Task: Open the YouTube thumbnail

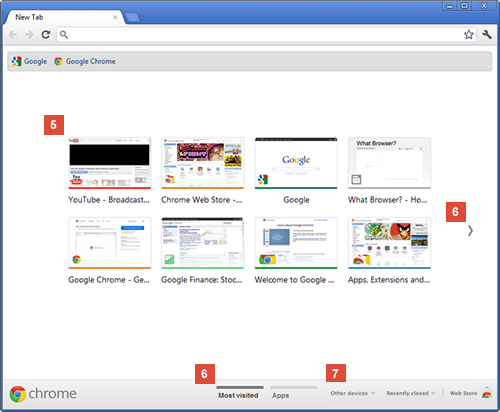Action: coord(110,163)
